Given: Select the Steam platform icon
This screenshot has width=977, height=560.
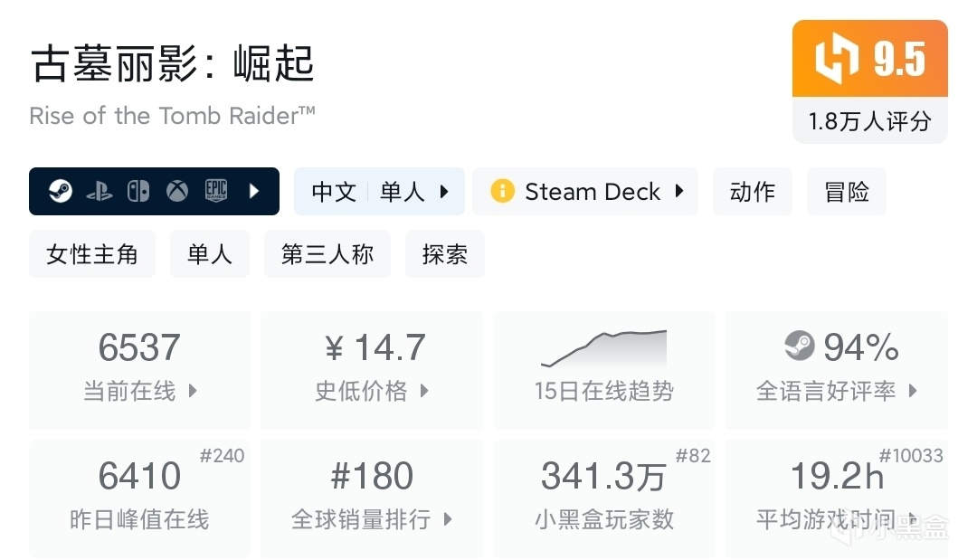Looking at the screenshot, I should (x=60, y=191).
